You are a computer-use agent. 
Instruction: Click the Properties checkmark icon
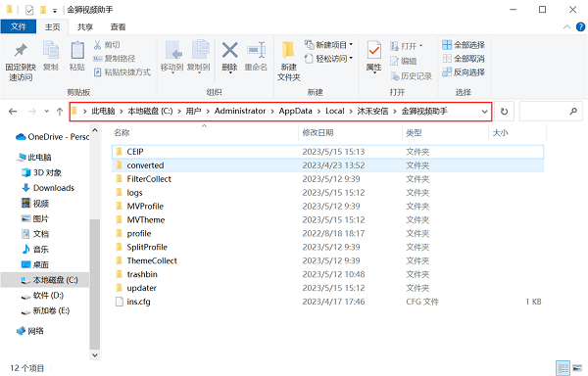tap(374, 50)
